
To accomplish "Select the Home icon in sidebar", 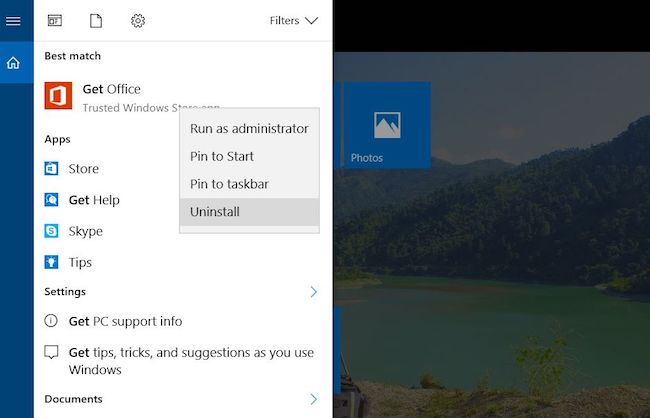I will point(13,63).
